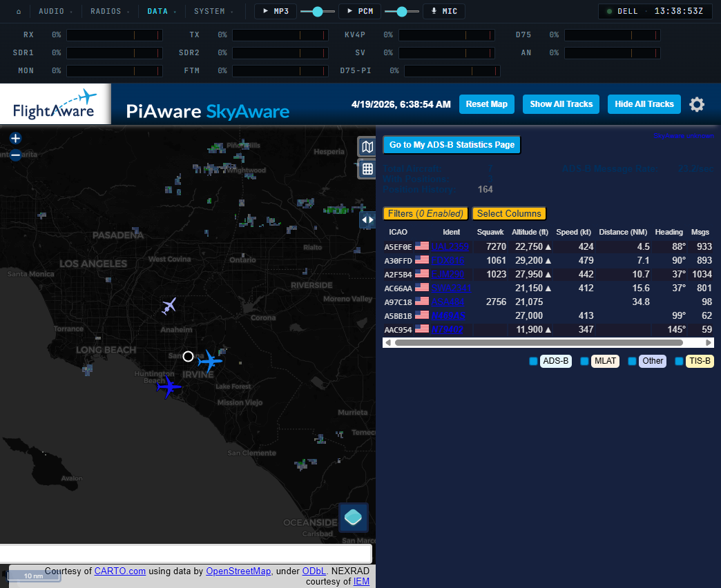This screenshot has width=721, height=588.
Task: Play the PCM stream
Action: tap(360, 11)
